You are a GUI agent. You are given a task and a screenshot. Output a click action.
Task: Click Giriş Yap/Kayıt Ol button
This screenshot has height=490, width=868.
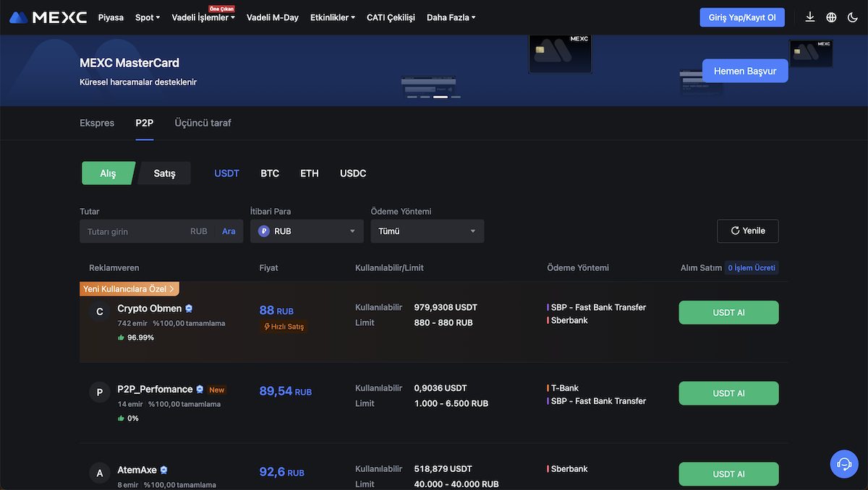[x=741, y=17]
